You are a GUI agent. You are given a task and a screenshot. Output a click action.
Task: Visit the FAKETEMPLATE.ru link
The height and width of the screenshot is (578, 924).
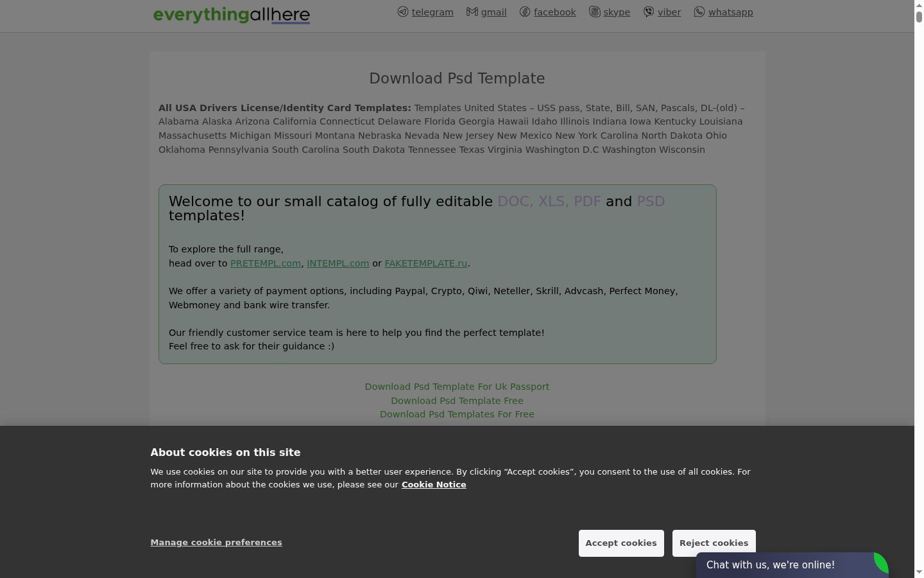(x=426, y=263)
